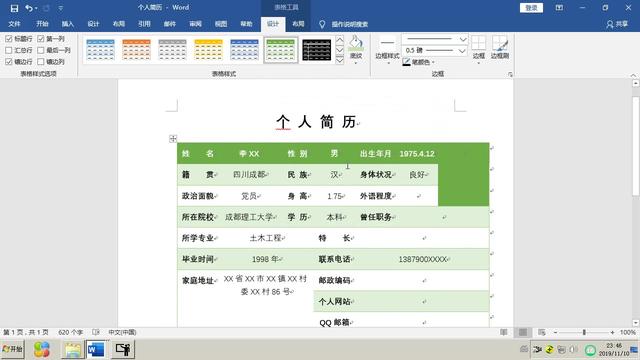
Task: Open ribbon display options icon
Action: (559, 8)
